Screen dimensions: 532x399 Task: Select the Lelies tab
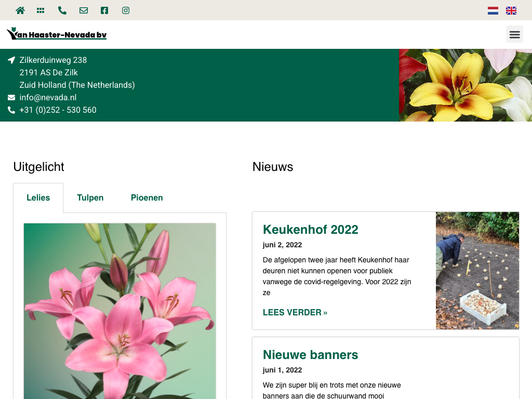(38, 198)
